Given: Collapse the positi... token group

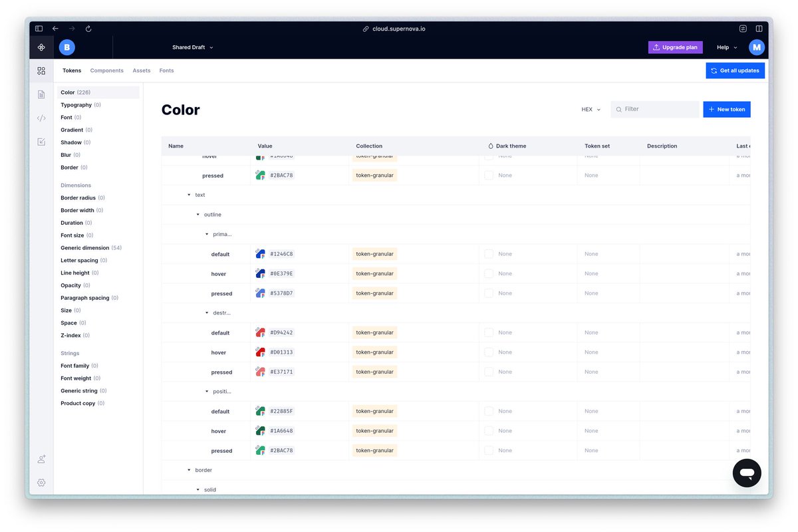Looking at the screenshot, I should 206,392.
